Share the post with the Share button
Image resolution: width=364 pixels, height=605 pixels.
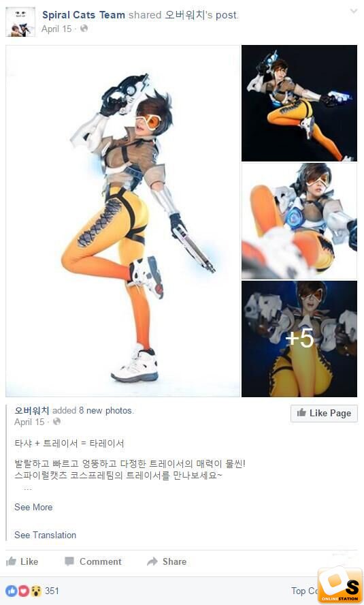(167, 561)
